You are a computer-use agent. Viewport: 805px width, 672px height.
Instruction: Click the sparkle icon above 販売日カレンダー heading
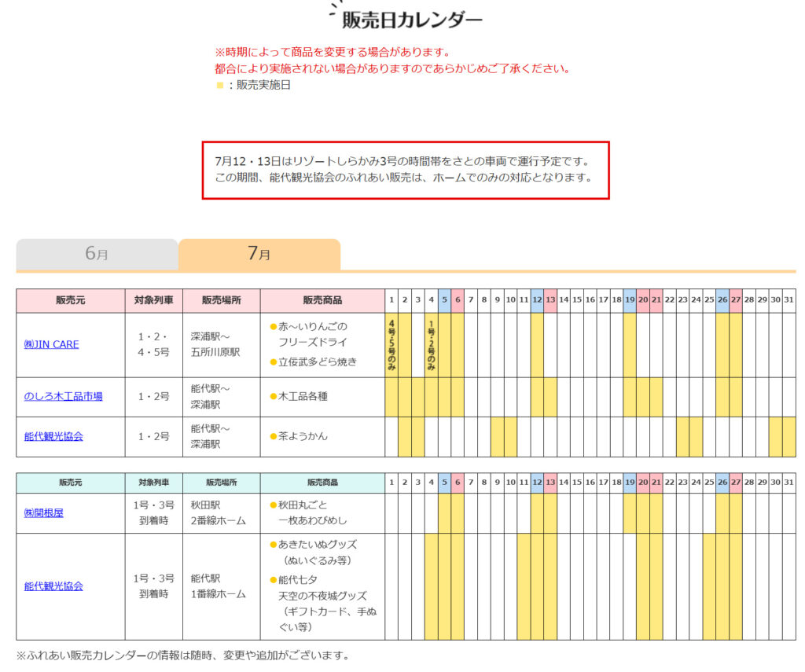334,9
